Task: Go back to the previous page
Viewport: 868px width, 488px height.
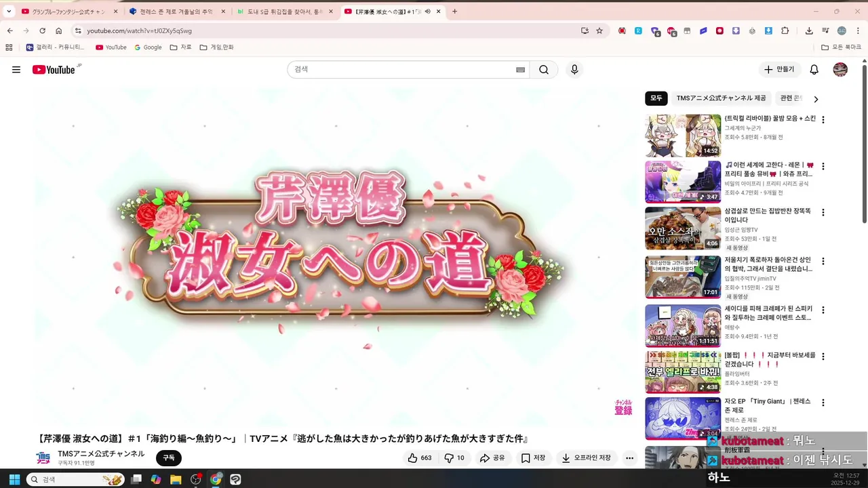Action: (x=9, y=30)
